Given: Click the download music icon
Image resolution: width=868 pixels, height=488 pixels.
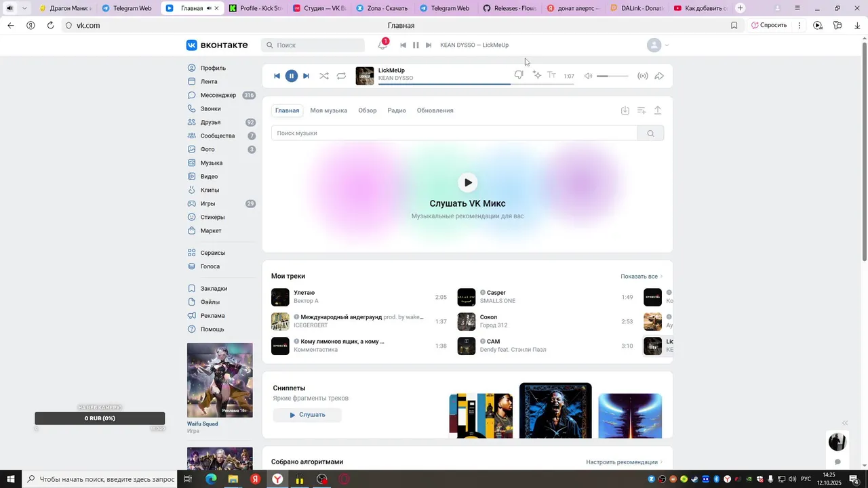Looking at the screenshot, I should point(625,110).
